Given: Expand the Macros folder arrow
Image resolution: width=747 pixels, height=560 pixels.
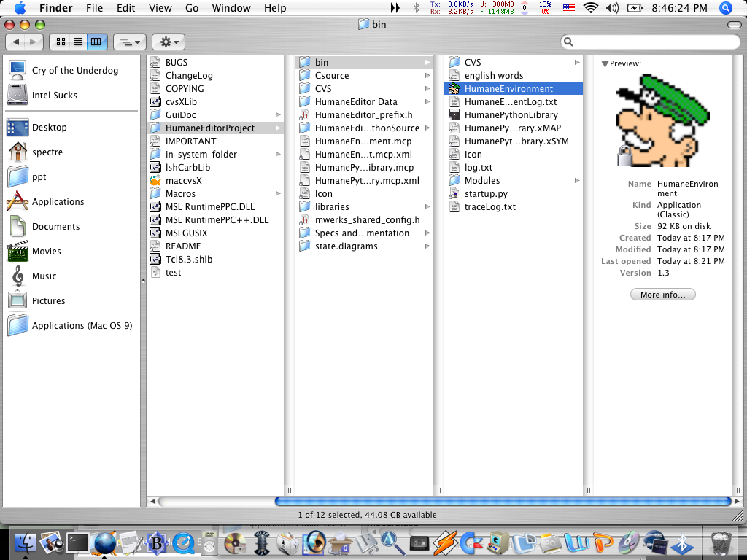Looking at the screenshot, I should 278,194.
